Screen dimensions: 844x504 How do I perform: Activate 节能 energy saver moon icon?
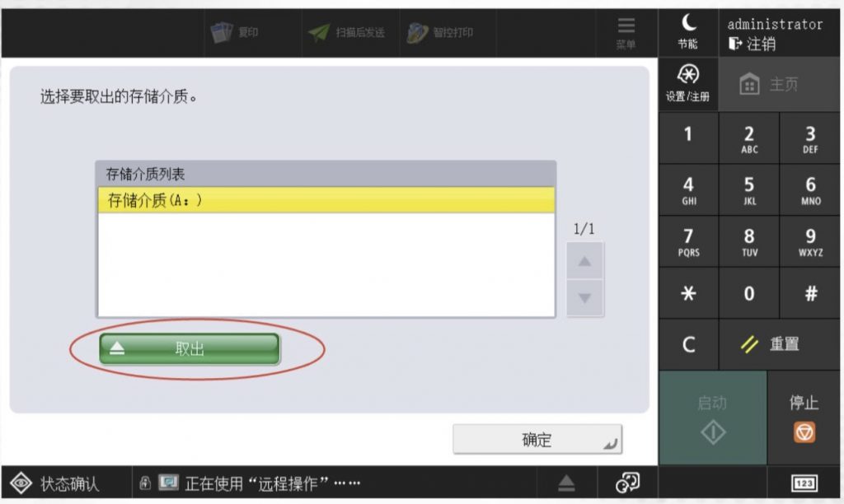(688, 32)
